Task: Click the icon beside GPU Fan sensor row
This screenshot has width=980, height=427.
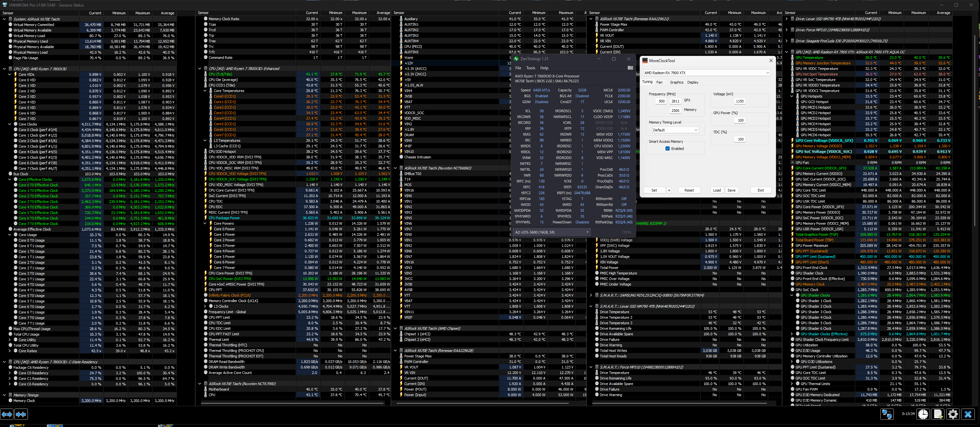Action: tap(793, 163)
